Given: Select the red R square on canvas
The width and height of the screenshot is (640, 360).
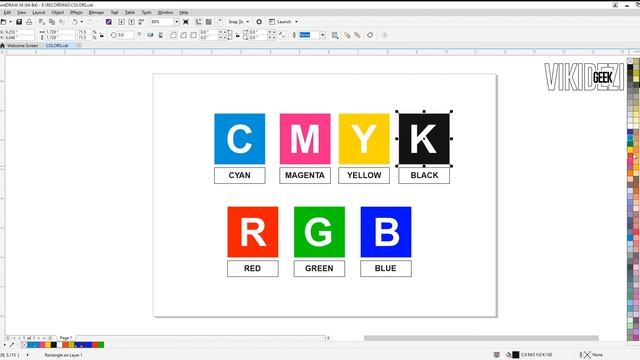Looking at the screenshot, I should (253, 232).
